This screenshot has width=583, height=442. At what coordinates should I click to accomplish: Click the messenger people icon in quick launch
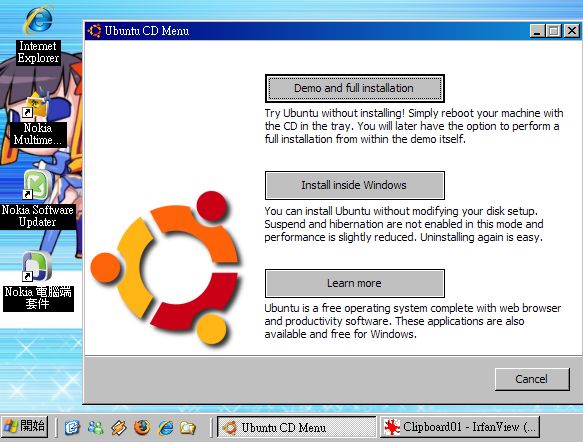tap(96, 428)
